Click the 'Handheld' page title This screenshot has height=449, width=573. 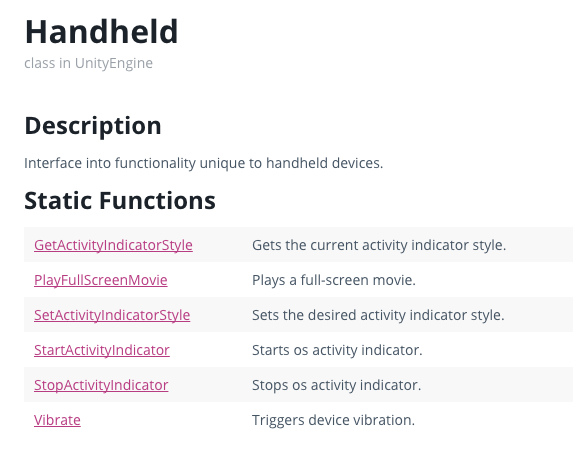(x=101, y=32)
